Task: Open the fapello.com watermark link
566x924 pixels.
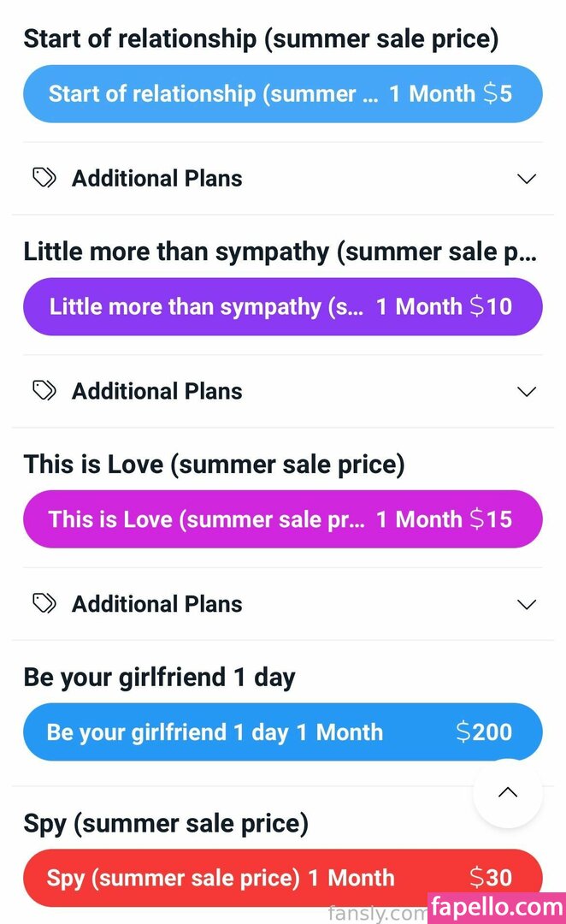Action: (x=496, y=907)
